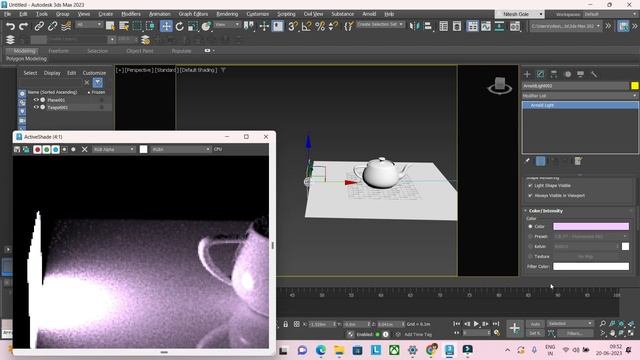
Task: Open the Rendering menu
Action: coord(227,14)
